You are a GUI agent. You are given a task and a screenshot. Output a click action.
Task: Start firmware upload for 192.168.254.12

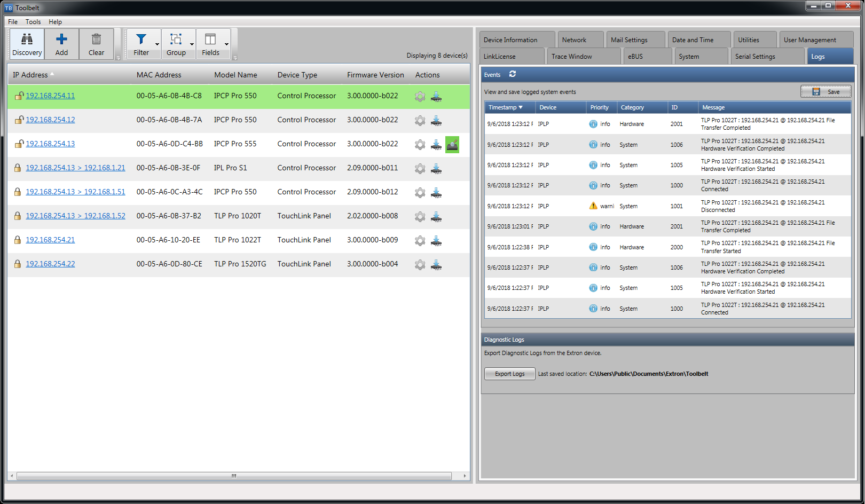coord(437,121)
